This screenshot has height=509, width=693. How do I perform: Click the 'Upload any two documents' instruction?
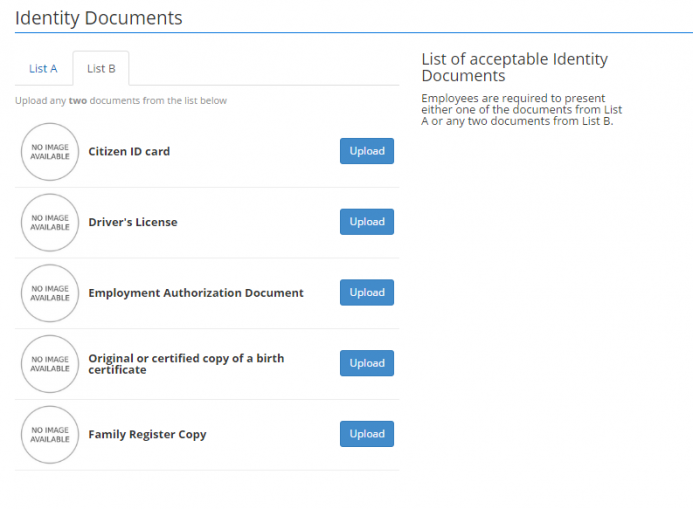click(x=121, y=101)
